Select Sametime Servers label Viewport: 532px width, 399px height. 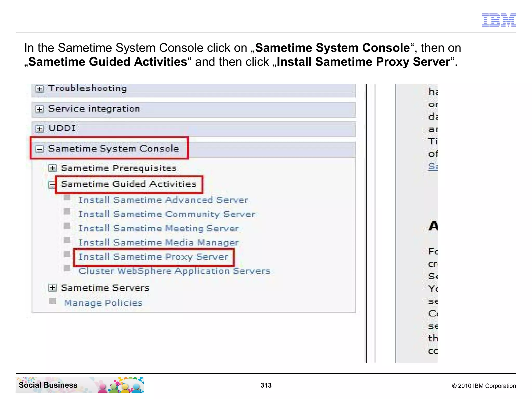point(105,288)
